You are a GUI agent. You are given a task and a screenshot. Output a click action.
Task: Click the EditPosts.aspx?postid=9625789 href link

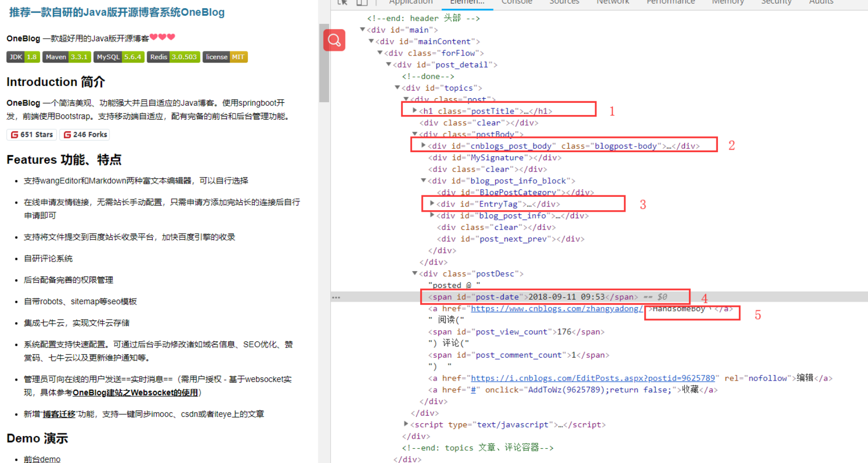(593, 378)
